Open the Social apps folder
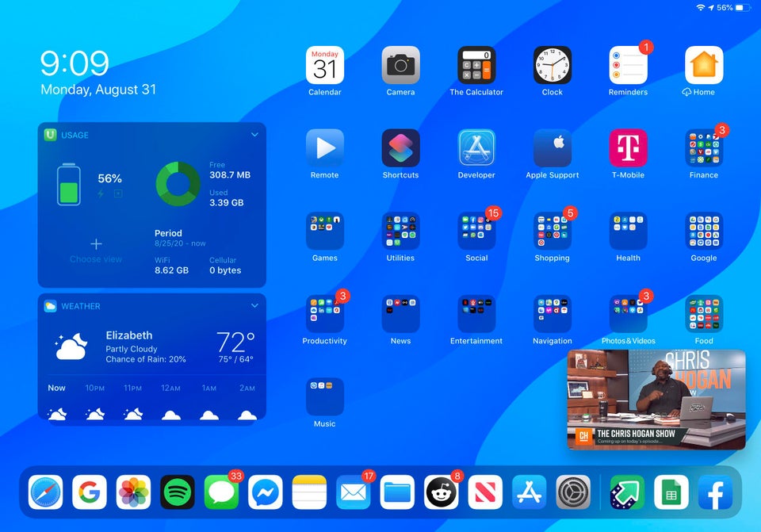This screenshot has height=532, width=761. [476, 232]
